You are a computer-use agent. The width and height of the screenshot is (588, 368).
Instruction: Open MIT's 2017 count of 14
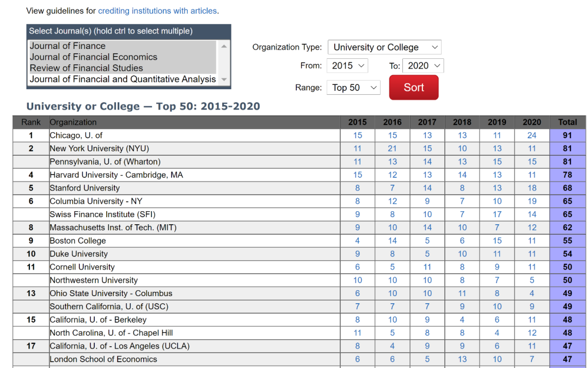(x=427, y=228)
